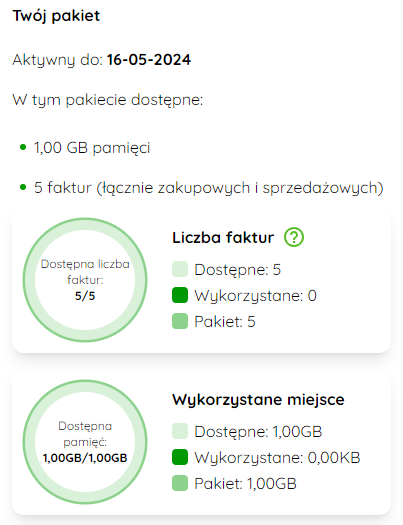Click the Pakiet: 5 legend swatch
This screenshot has width=403, height=525.
[180, 321]
